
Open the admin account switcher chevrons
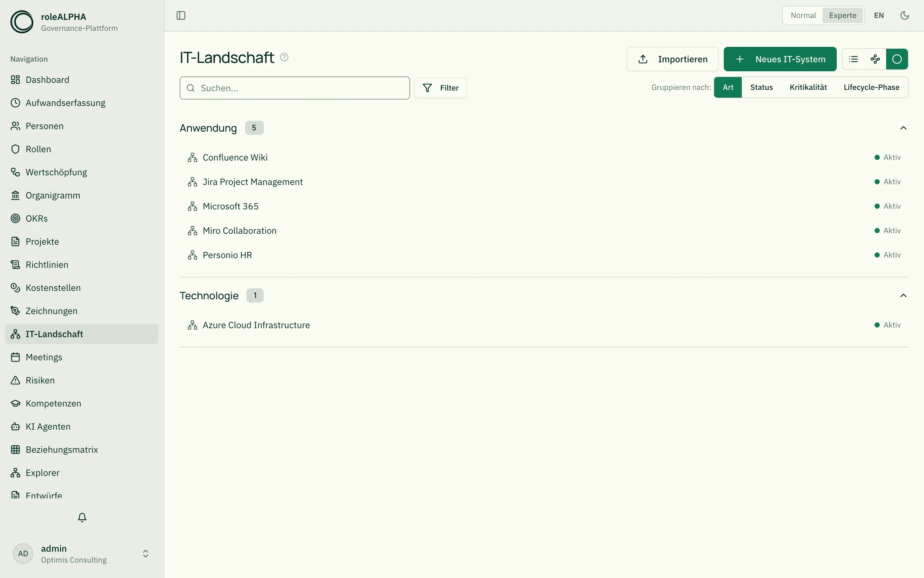(145, 554)
